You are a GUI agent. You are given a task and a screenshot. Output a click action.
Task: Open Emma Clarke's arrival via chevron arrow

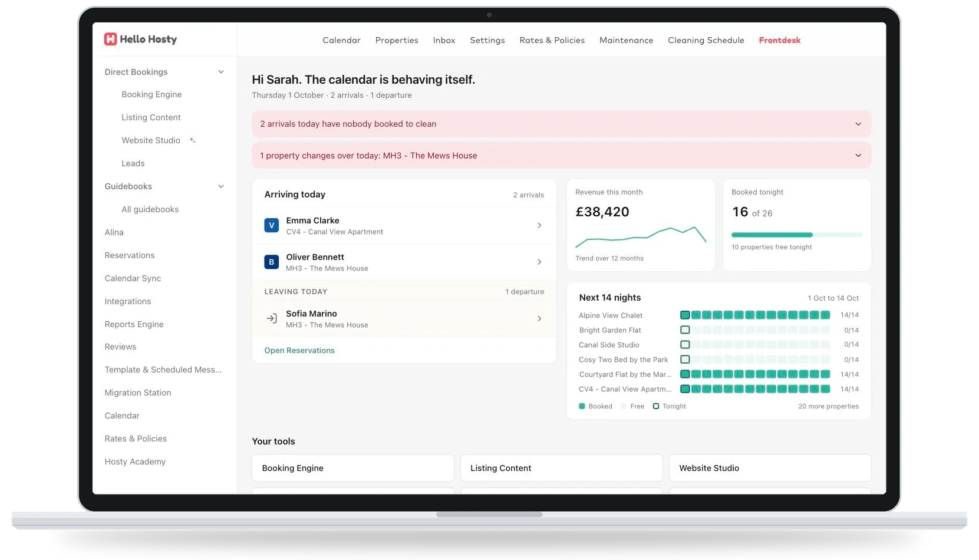[x=539, y=225]
